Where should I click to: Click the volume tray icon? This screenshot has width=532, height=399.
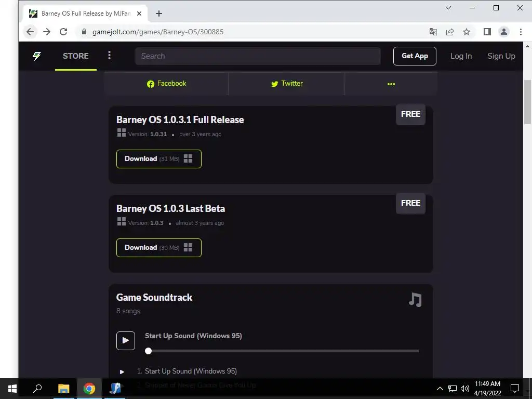click(x=465, y=389)
